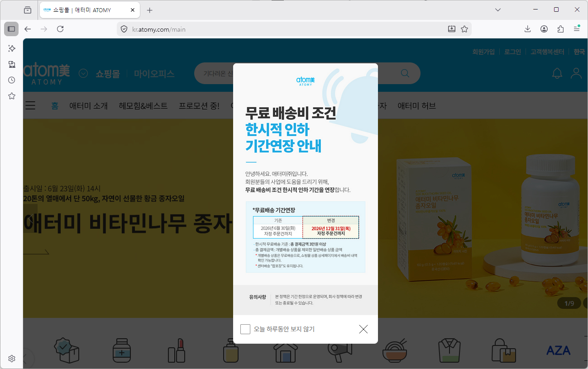Screen dimensions: 588x369
Task: Click the supplement jar category icon
Action: [x=121, y=350]
